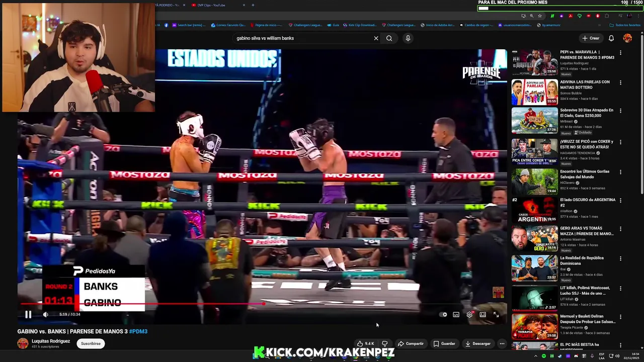Viewport: 644px width, 362px height.
Task: Open VIRUZZ SE PICÓ con COKER title
Action: click(587, 144)
